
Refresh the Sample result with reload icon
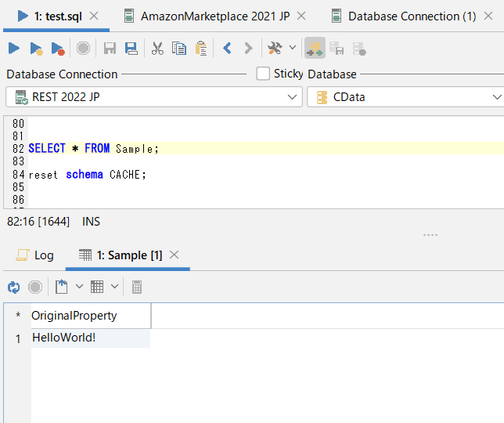pyautogui.click(x=13, y=287)
